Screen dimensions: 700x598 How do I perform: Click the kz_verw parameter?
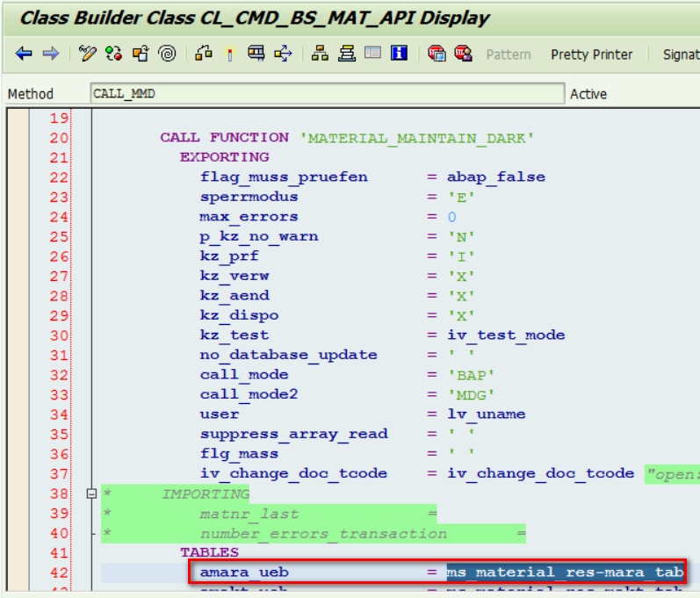[235, 276]
